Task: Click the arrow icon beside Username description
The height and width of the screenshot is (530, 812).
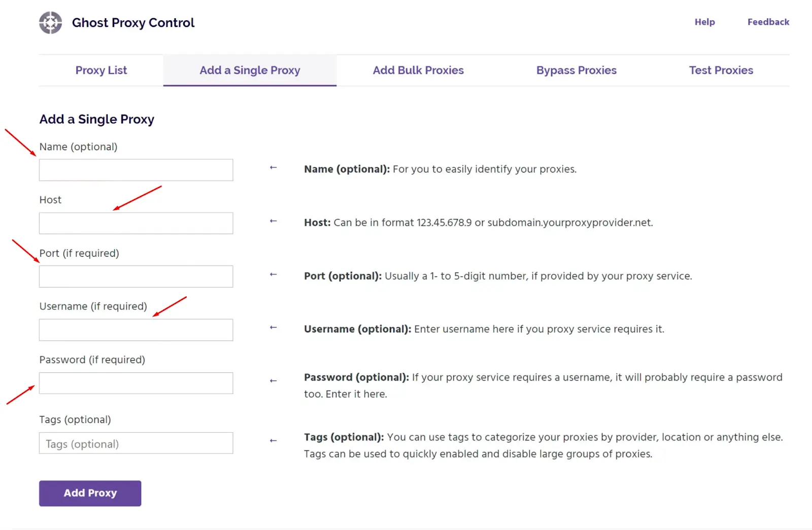Action: (273, 328)
